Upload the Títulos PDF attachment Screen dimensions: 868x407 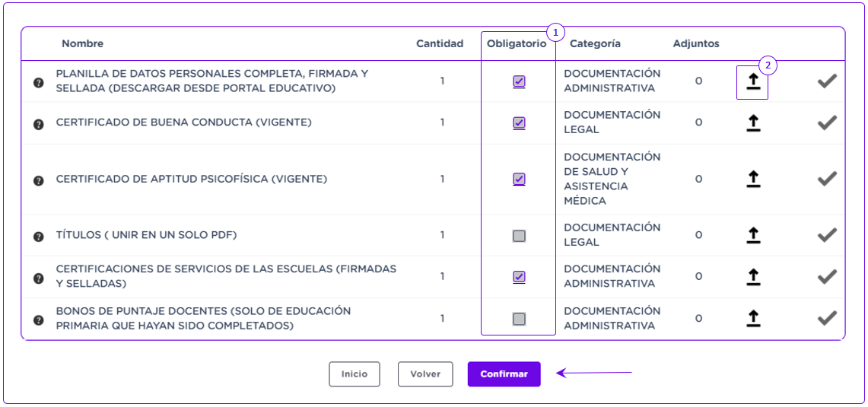tap(752, 235)
